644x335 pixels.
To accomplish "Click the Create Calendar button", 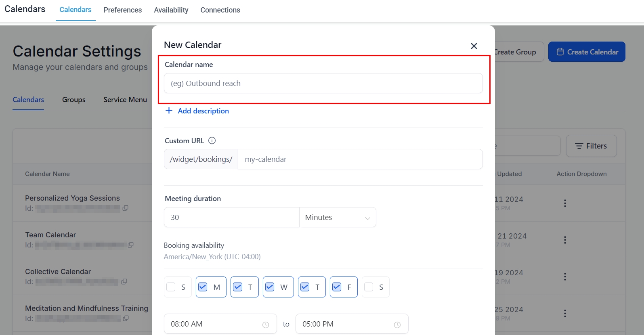I will pos(587,52).
